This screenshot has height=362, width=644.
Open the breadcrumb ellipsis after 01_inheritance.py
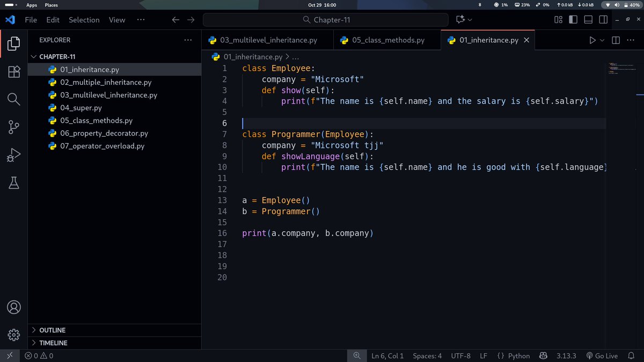pyautogui.click(x=295, y=56)
